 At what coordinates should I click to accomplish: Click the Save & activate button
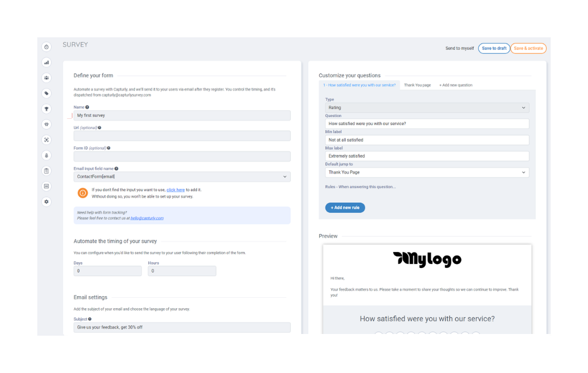pos(528,48)
